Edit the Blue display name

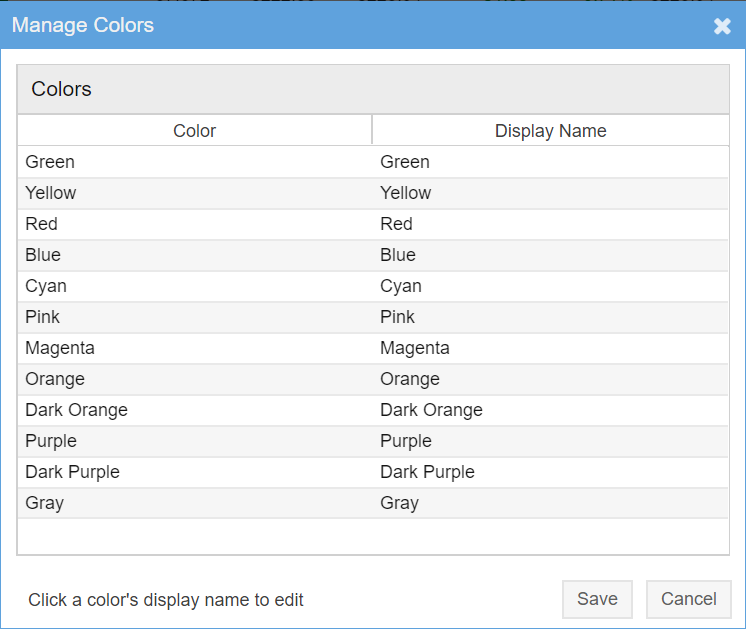click(x=550, y=255)
